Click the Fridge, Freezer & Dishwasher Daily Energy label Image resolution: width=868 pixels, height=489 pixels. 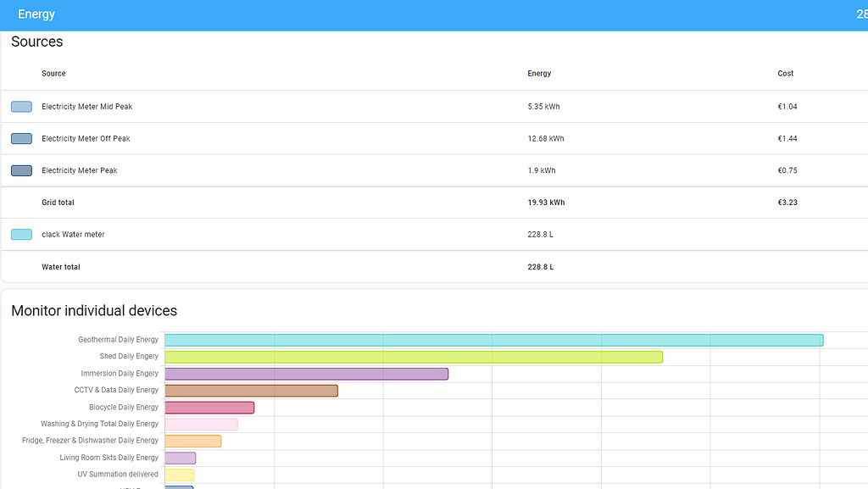tap(90, 441)
